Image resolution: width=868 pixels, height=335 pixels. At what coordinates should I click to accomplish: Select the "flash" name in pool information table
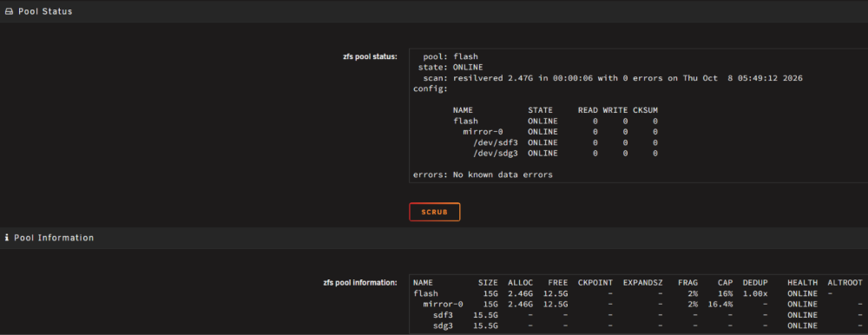click(425, 293)
